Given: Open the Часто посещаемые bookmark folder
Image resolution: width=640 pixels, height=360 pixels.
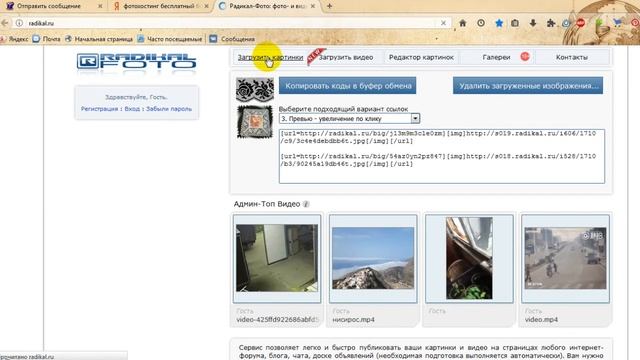Looking at the screenshot, I should point(170,39).
